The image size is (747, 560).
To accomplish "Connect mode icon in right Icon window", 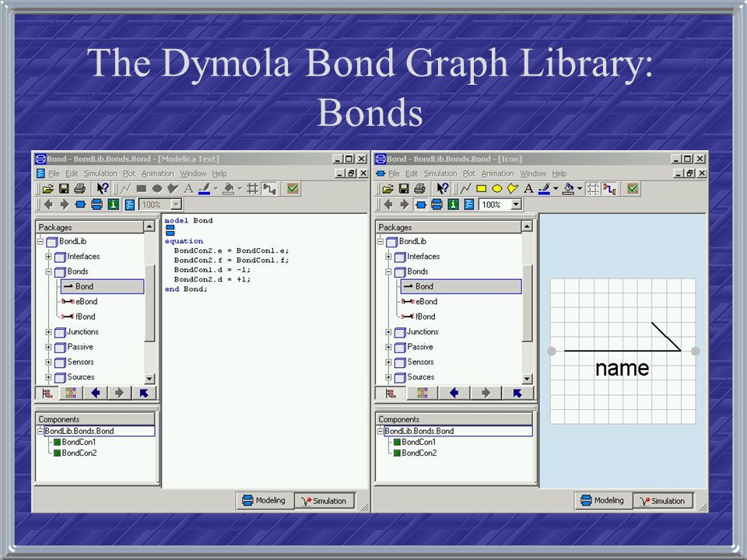I will tap(609, 189).
